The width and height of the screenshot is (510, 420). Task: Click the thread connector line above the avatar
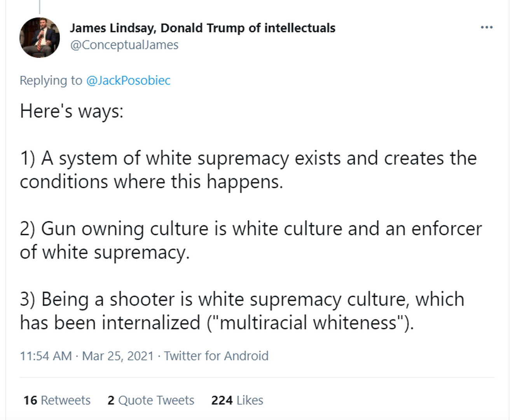[40, 7]
